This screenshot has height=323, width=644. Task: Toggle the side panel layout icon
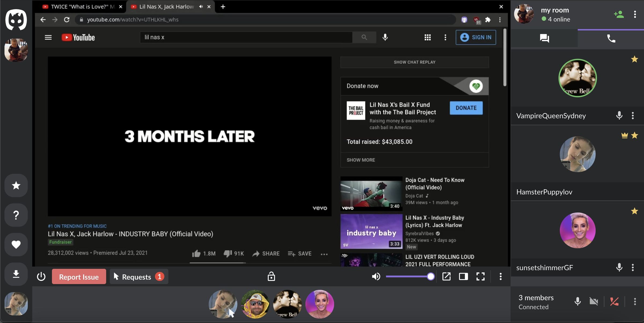click(x=463, y=276)
